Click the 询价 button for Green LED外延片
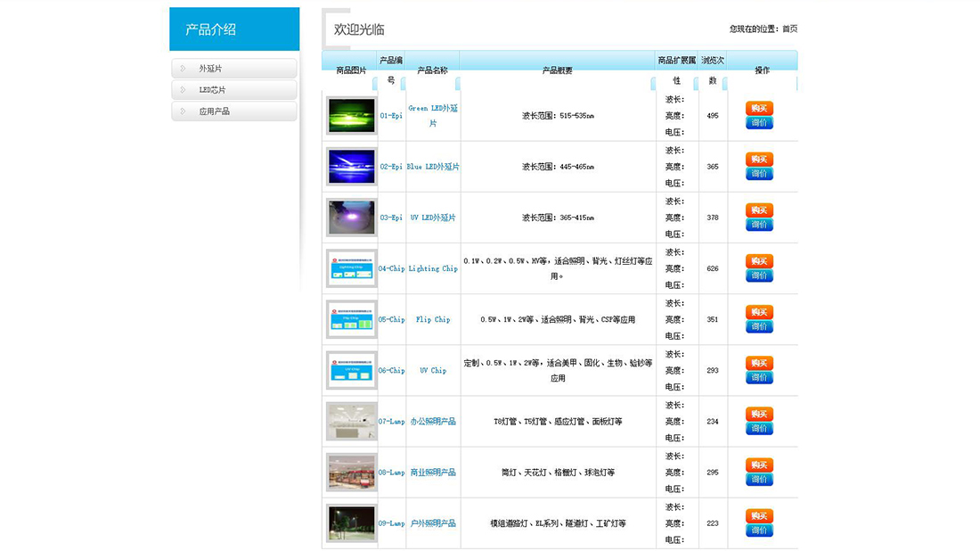 pyautogui.click(x=758, y=123)
